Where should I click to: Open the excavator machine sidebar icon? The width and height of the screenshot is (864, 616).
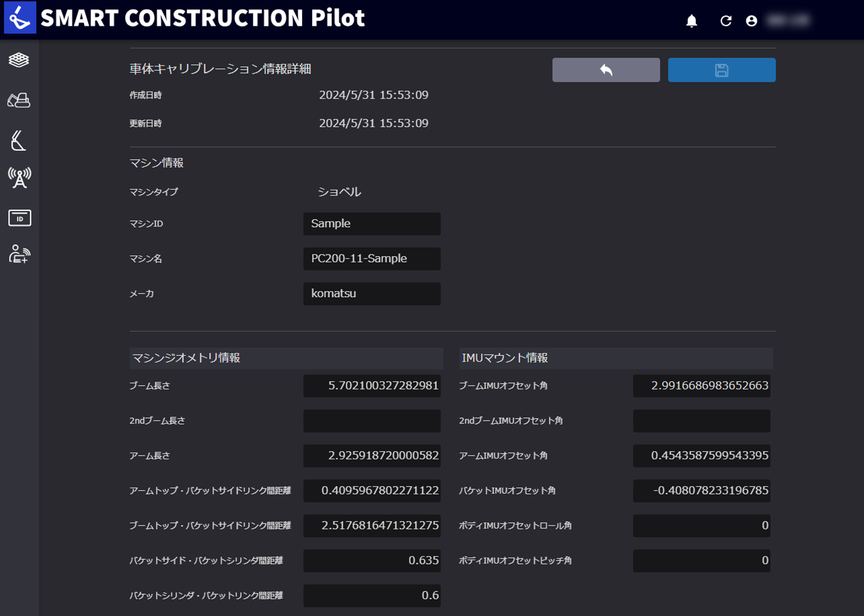(19, 100)
